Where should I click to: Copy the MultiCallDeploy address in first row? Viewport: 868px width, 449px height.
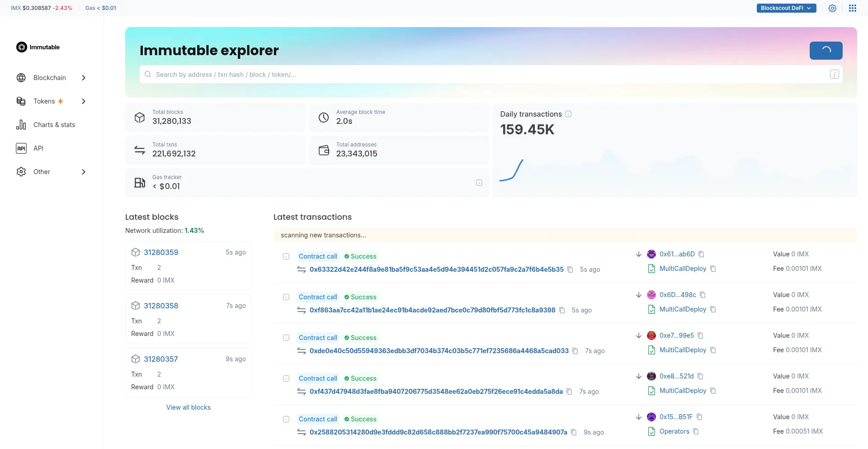pyautogui.click(x=713, y=269)
